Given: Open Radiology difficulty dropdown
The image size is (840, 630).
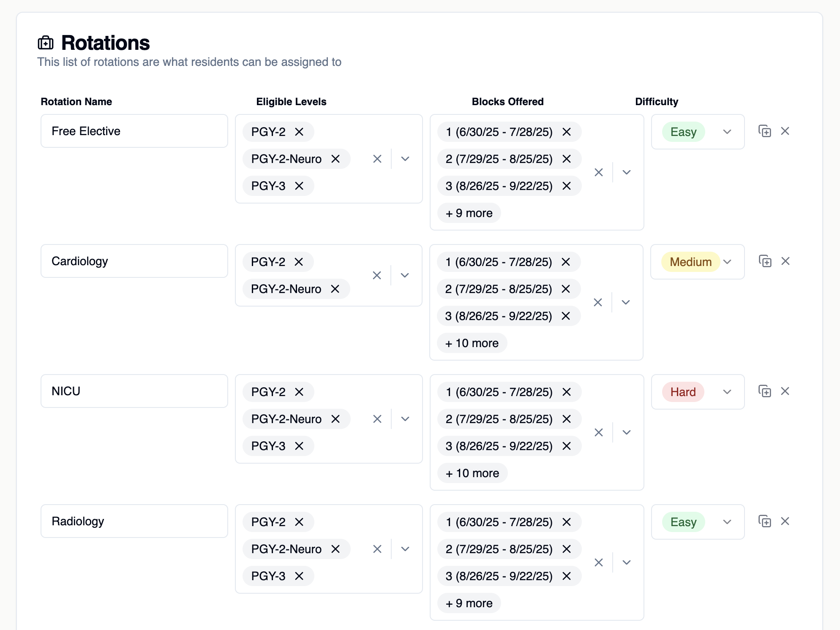Looking at the screenshot, I should pos(727,522).
